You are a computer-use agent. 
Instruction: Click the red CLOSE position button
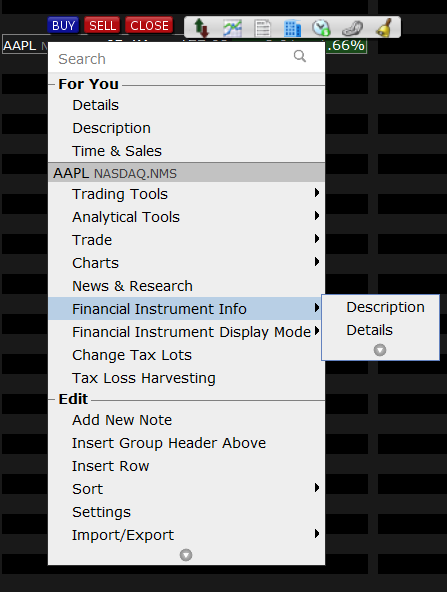tap(149, 25)
